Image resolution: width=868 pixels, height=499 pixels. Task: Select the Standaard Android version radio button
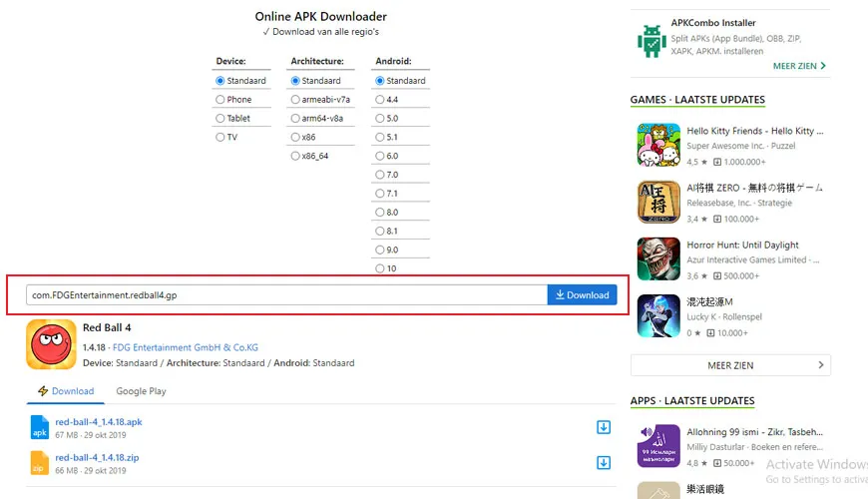380,81
